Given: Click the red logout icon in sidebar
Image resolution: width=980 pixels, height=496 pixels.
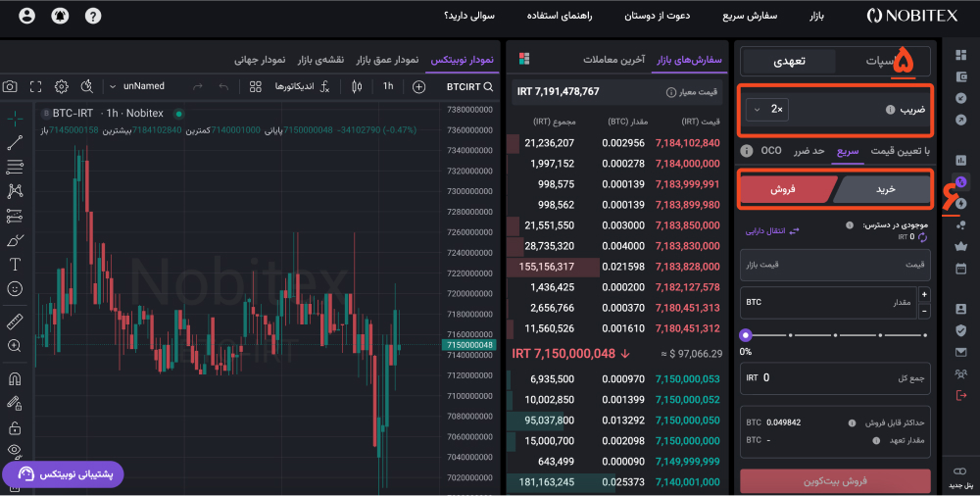Looking at the screenshot, I should (960, 394).
